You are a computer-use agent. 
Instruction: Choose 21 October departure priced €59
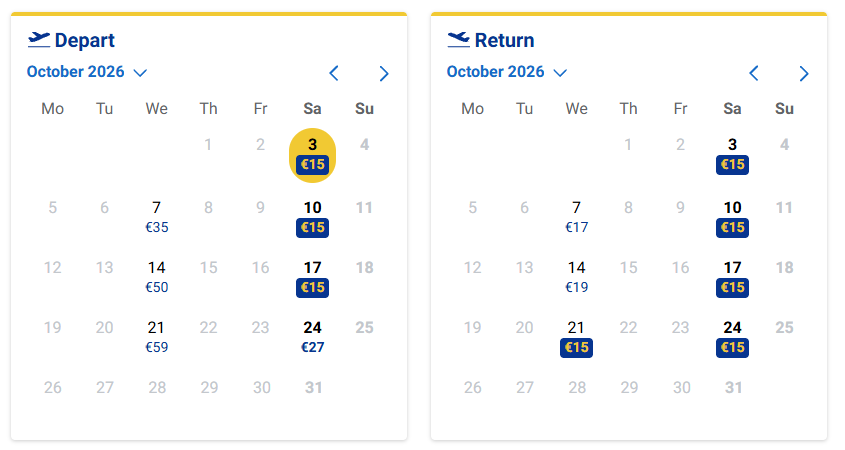pyautogui.click(x=157, y=337)
